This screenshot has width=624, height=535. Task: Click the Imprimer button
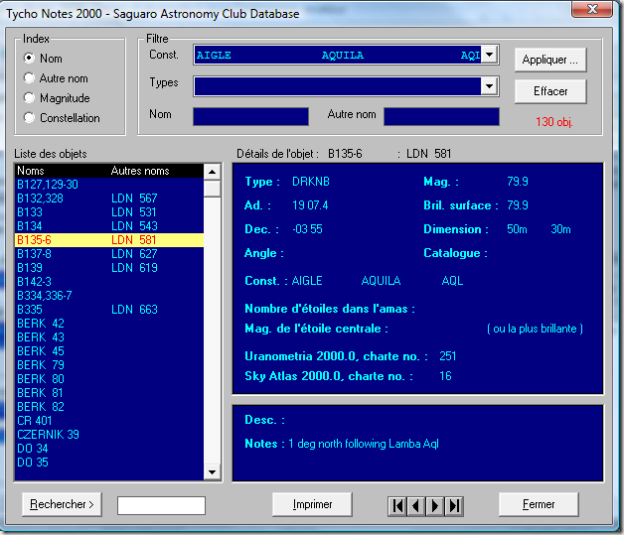pyautogui.click(x=312, y=505)
